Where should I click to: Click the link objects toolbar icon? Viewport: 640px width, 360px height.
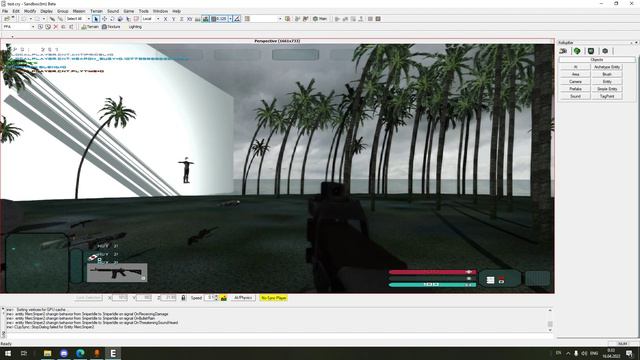click(x=52, y=19)
